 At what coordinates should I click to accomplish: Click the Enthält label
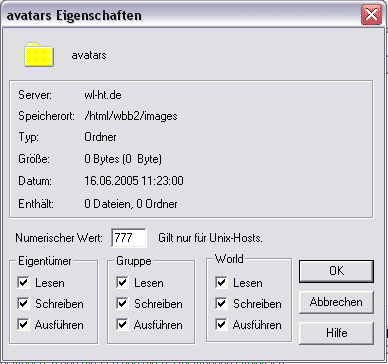(36, 204)
